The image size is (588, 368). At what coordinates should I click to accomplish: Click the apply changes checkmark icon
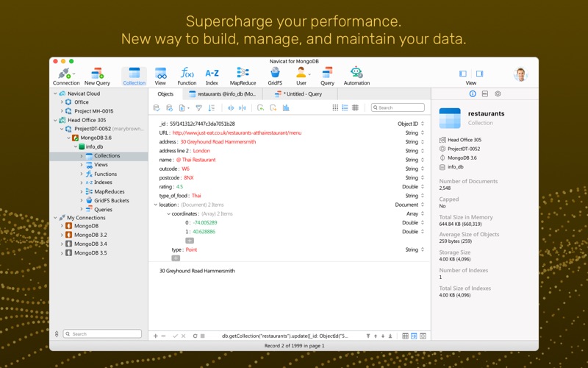pos(175,336)
